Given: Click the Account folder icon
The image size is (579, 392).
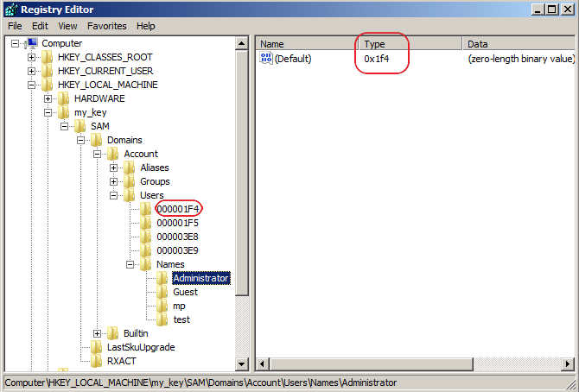Looking at the screenshot, I should click(x=113, y=154).
